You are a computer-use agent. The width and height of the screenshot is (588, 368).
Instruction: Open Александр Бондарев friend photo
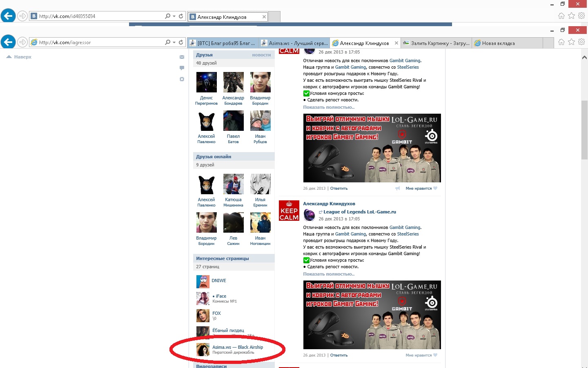pos(234,82)
